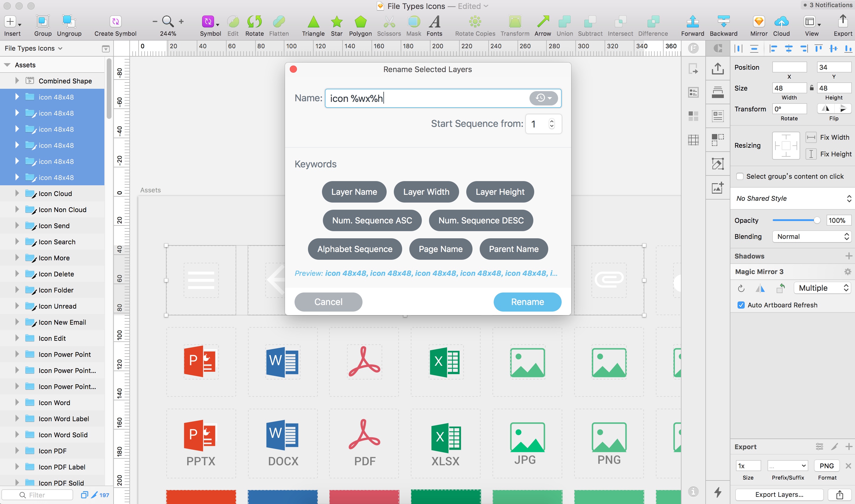
Task: Flip the layer vertically
Action: pyautogui.click(x=842, y=109)
